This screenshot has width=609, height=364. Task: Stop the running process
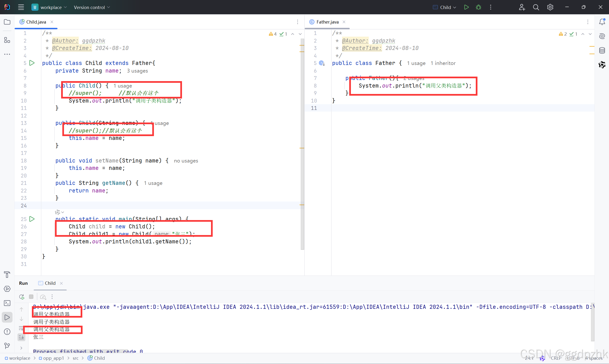pyautogui.click(x=31, y=297)
